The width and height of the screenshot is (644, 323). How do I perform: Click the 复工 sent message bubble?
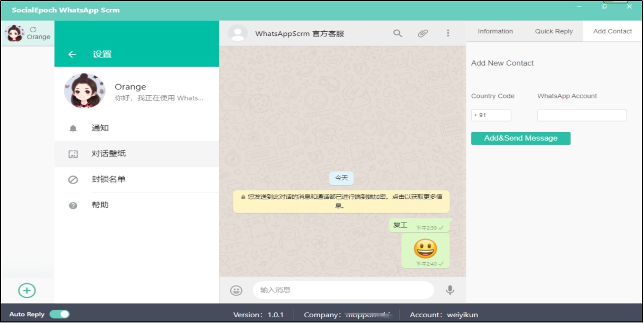click(419, 226)
